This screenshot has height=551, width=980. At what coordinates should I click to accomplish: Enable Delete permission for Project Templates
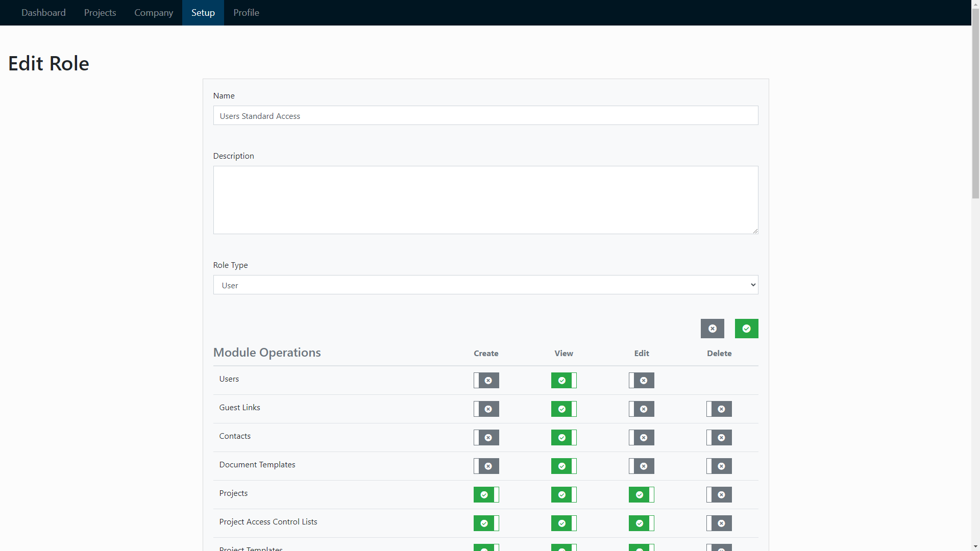point(719,548)
